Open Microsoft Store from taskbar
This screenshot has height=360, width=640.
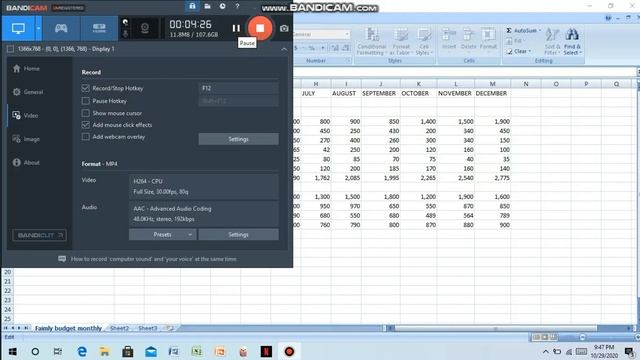(x=128, y=351)
